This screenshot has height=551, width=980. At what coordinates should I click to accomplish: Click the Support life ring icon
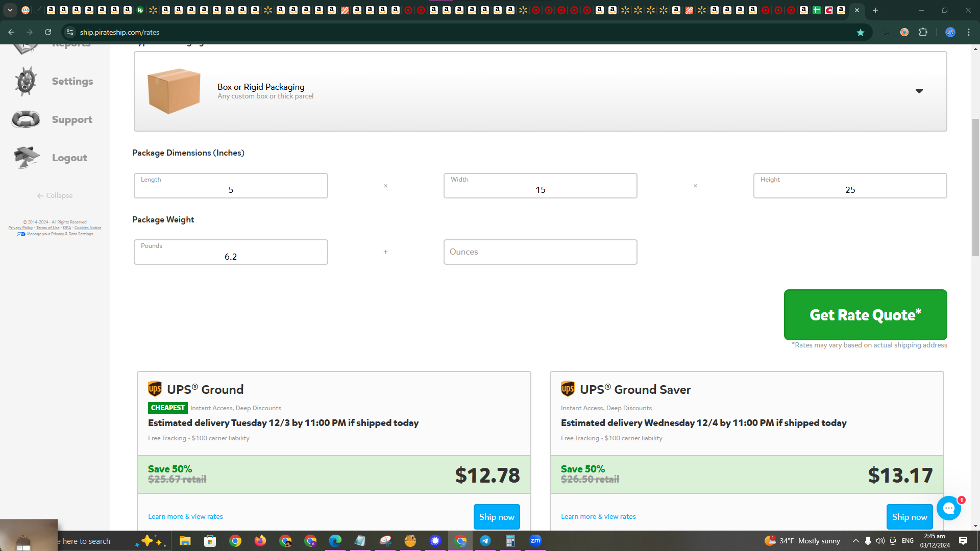coord(26,119)
